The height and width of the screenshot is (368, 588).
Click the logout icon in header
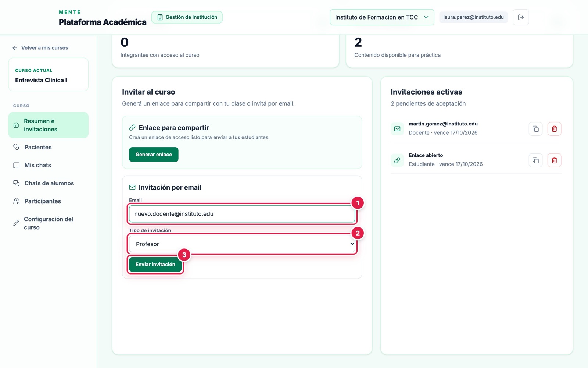pyautogui.click(x=521, y=17)
